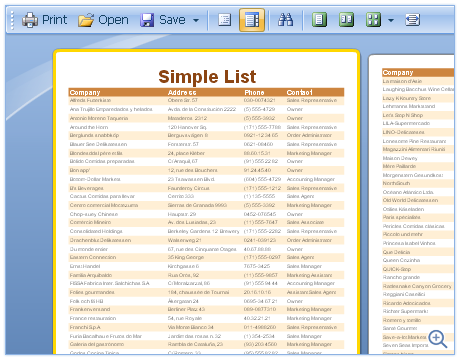The width and height of the screenshot is (460, 360).
Task: Click the Company header on first page
Action: coord(85,92)
